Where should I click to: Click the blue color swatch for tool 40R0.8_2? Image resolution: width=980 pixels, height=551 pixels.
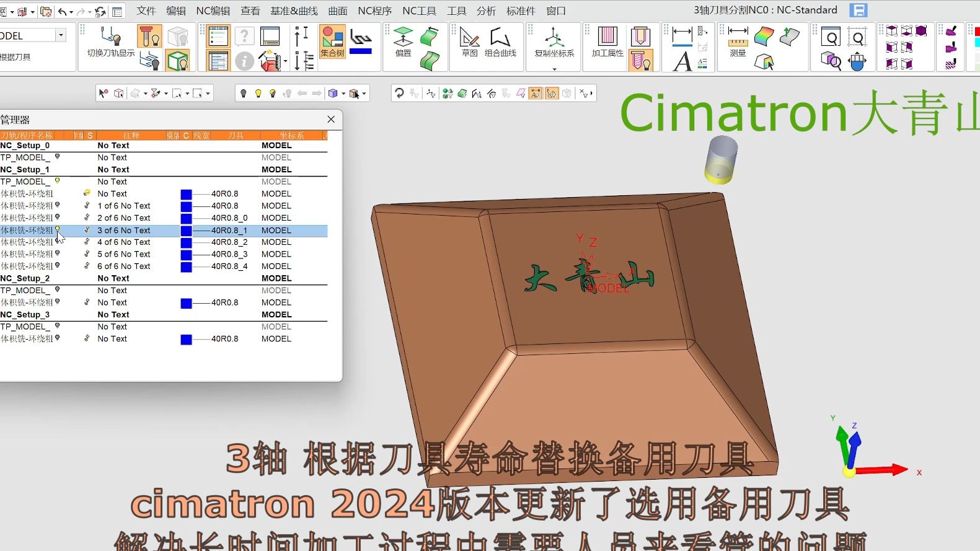[x=186, y=242]
